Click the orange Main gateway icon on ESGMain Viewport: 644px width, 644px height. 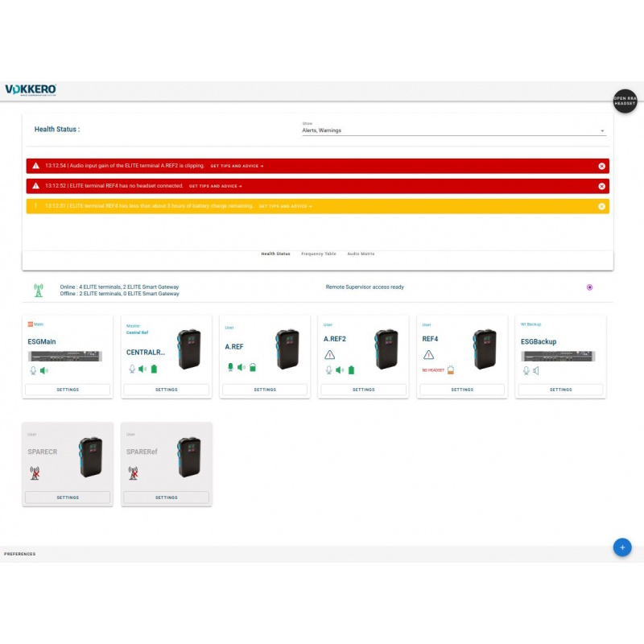(31, 324)
